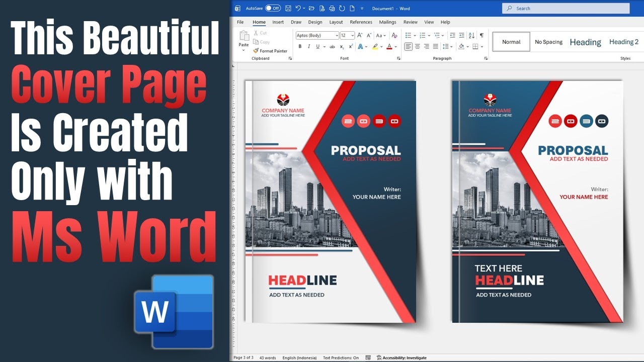Click Increase Indent icon

461,35
